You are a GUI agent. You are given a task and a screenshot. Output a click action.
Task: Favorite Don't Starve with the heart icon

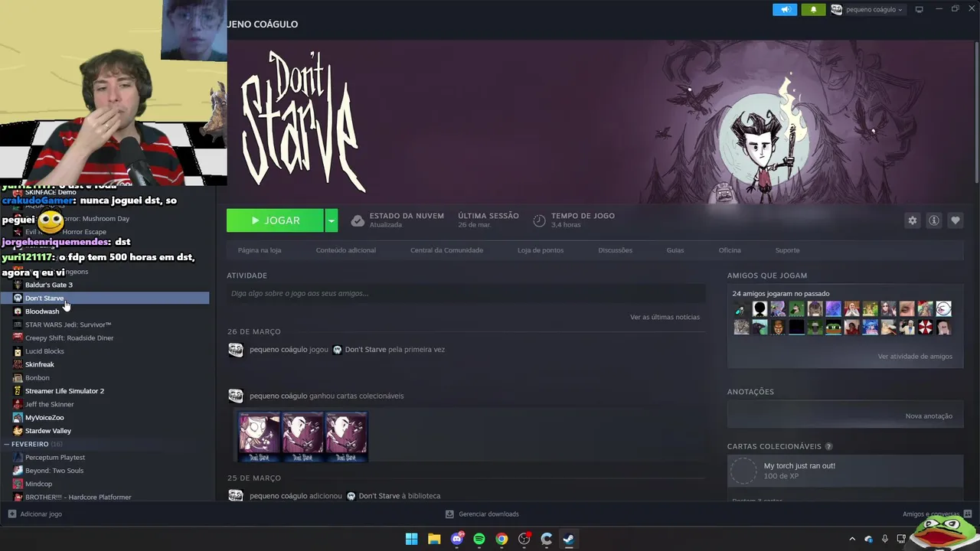click(955, 220)
